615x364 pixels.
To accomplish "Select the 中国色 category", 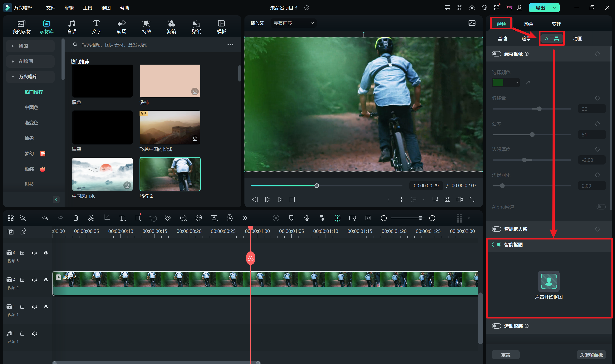I will [31, 107].
